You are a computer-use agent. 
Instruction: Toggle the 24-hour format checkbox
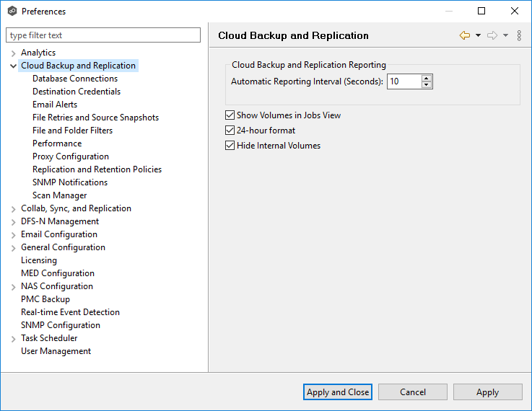(x=230, y=131)
